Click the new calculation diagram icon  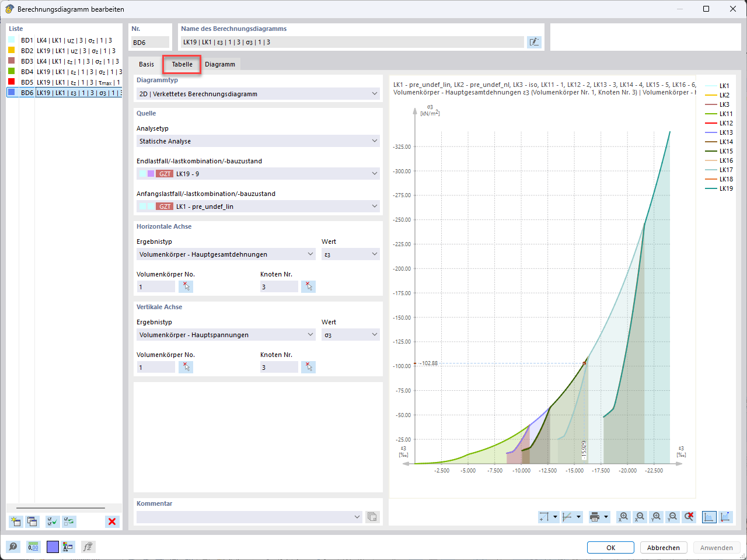point(16,521)
